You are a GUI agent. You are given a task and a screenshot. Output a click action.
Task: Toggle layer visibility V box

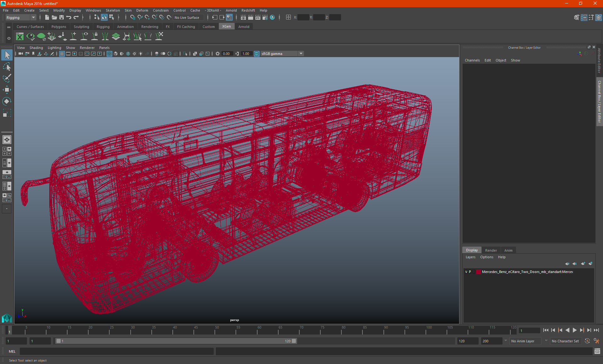click(466, 272)
